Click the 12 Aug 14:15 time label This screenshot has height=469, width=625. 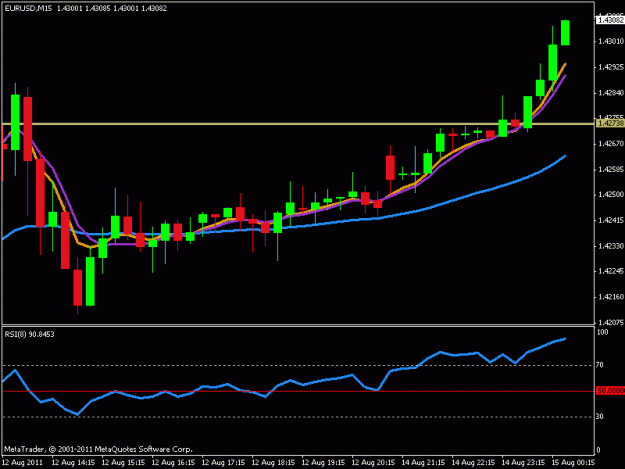pyautogui.click(x=73, y=463)
